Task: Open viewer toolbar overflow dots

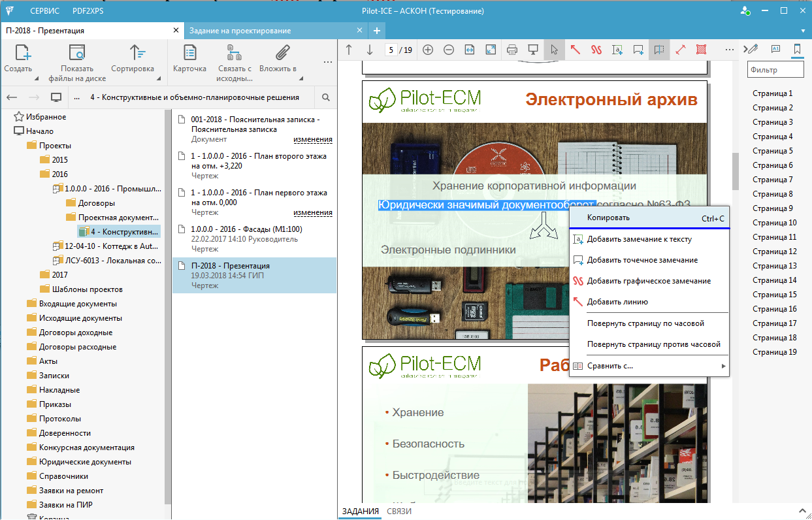Action: click(728, 50)
